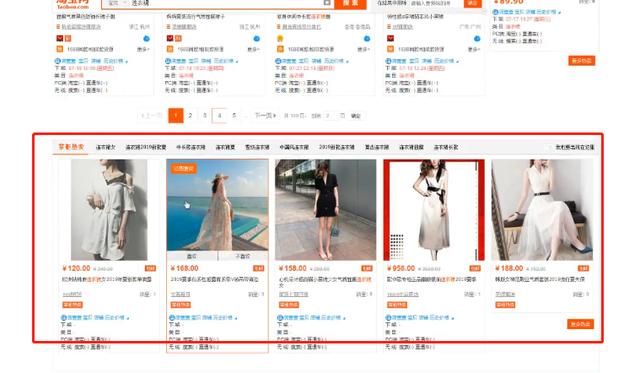Click the blue plugin circle icon under ¥120.00 item
The image size is (640, 373).
(x=64, y=317)
